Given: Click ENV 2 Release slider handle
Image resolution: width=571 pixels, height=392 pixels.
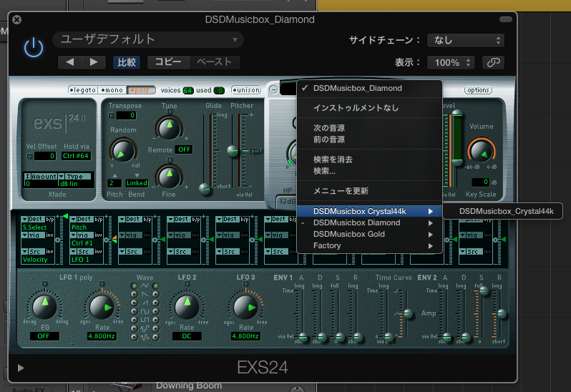Looking at the screenshot, I should (502, 313).
